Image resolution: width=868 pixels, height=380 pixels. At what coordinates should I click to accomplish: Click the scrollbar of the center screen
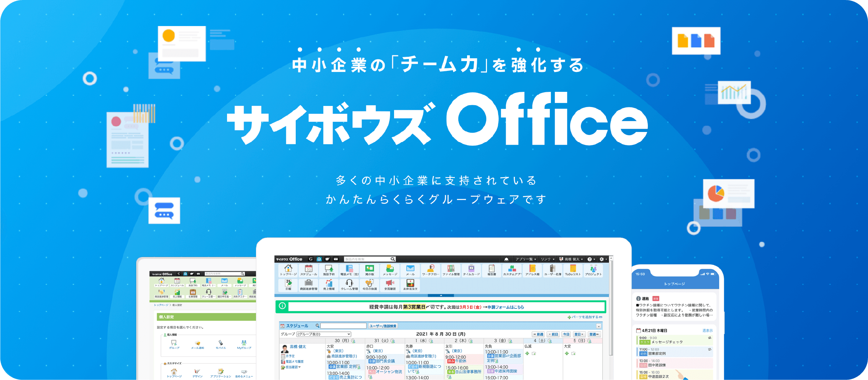[611, 307]
